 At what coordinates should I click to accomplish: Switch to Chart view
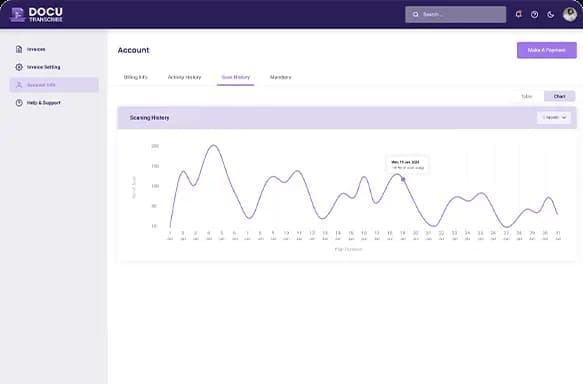[559, 96]
